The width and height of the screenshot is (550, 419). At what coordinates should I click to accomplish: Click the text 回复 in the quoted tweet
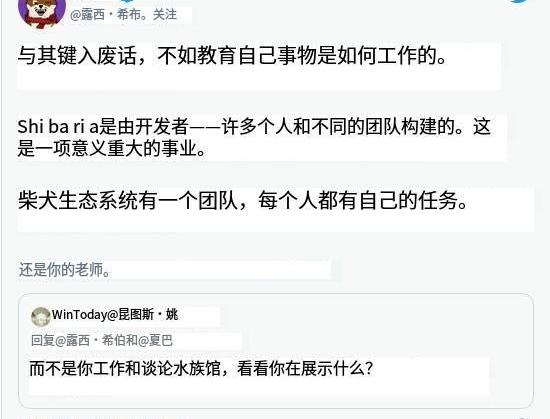[43, 340]
